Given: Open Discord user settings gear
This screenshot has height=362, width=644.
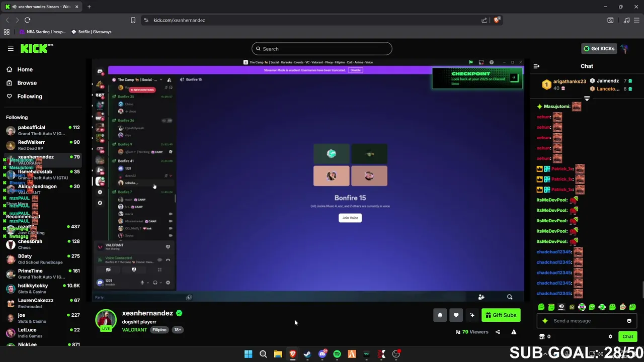Looking at the screenshot, I should (168, 283).
